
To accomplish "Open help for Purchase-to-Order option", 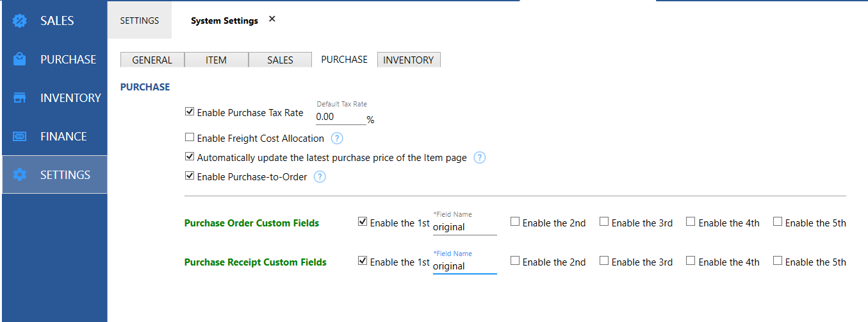I will (320, 177).
